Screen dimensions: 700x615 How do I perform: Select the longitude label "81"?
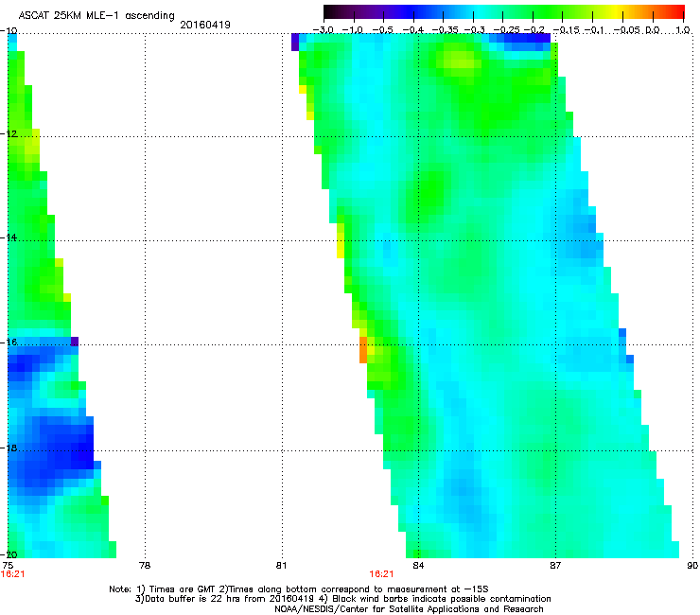coord(281,566)
